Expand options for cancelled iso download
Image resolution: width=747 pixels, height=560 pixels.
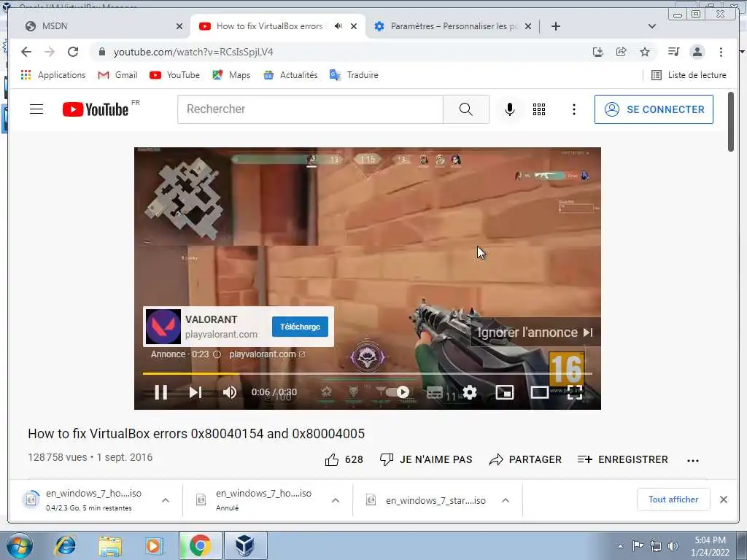(x=336, y=500)
